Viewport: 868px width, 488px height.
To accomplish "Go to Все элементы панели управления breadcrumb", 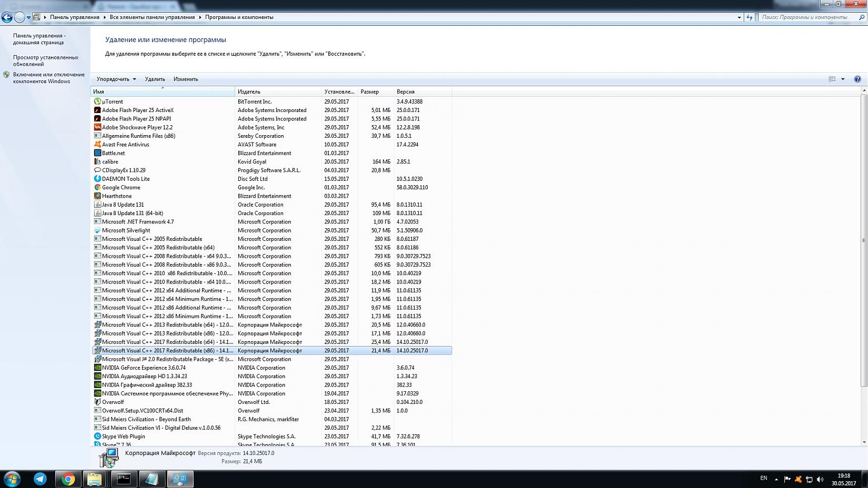I will click(152, 17).
